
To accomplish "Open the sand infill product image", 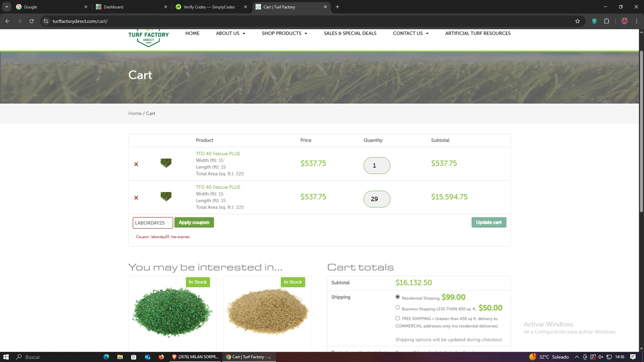I will 267,311.
